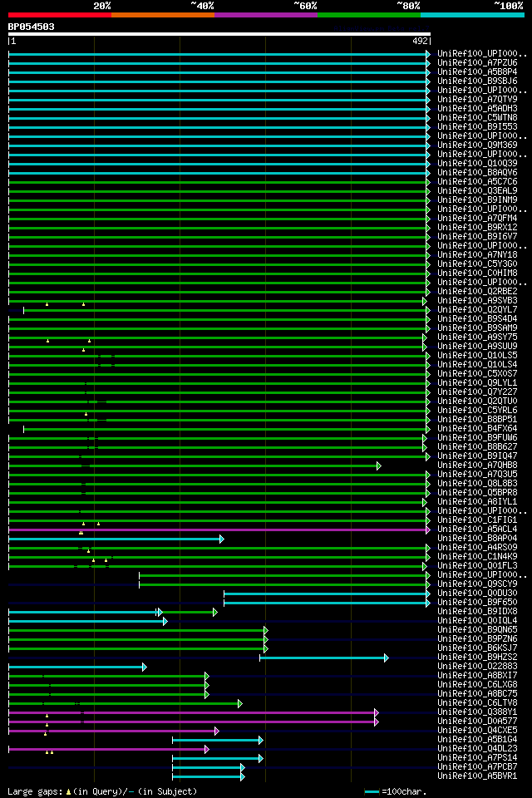Open hit UniRef100_A7QFM4
532x798 pixels.
[477, 219]
